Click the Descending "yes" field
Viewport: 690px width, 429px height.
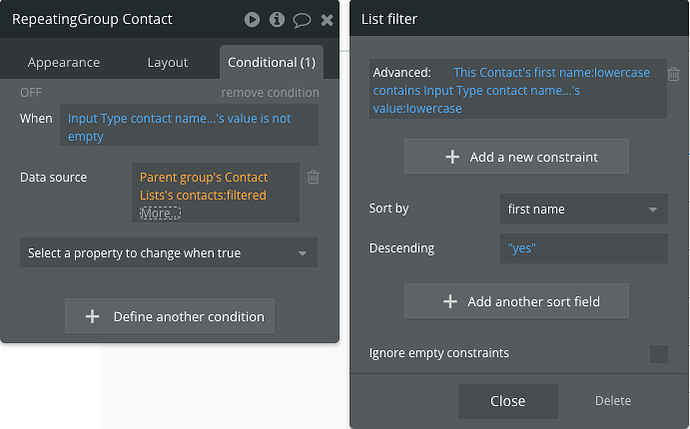583,248
